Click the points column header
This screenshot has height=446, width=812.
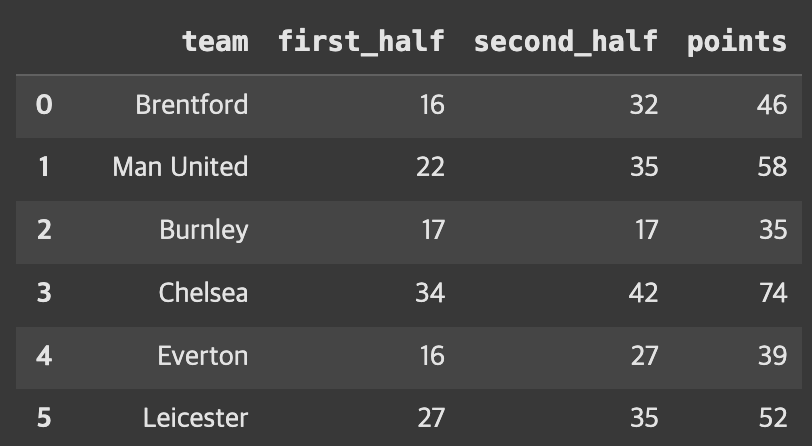coord(737,42)
